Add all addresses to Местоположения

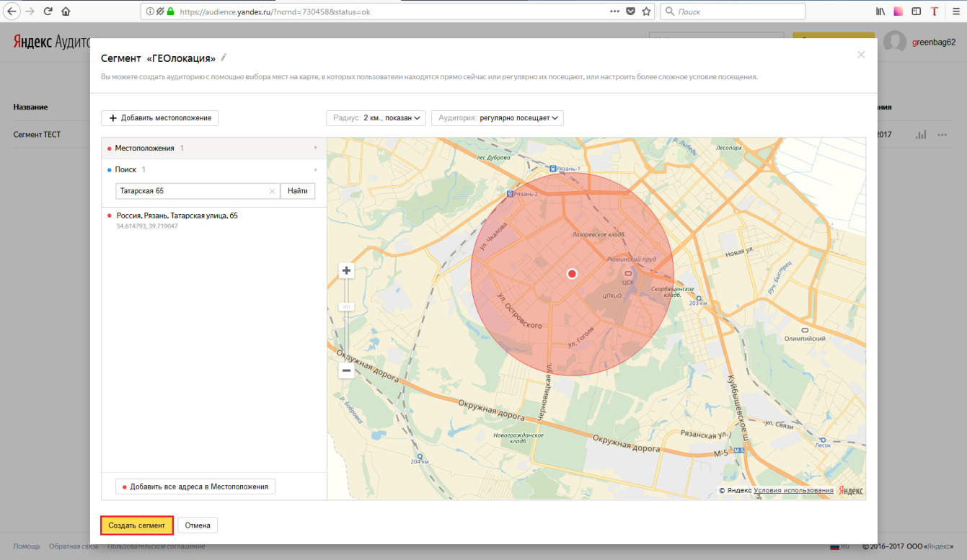coord(195,486)
